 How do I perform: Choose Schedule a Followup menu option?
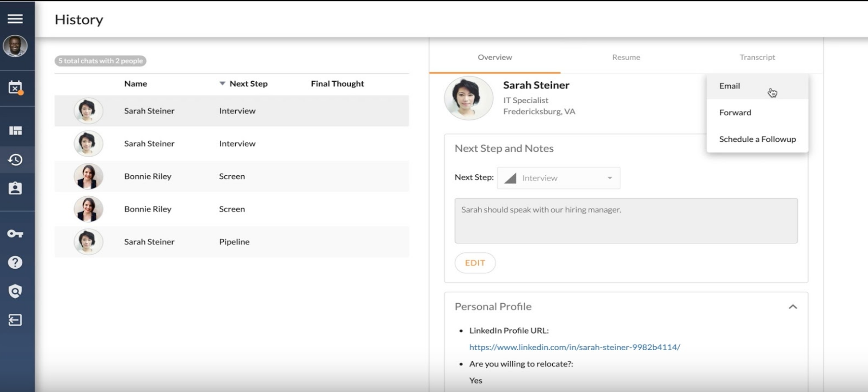(x=757, y=139)
